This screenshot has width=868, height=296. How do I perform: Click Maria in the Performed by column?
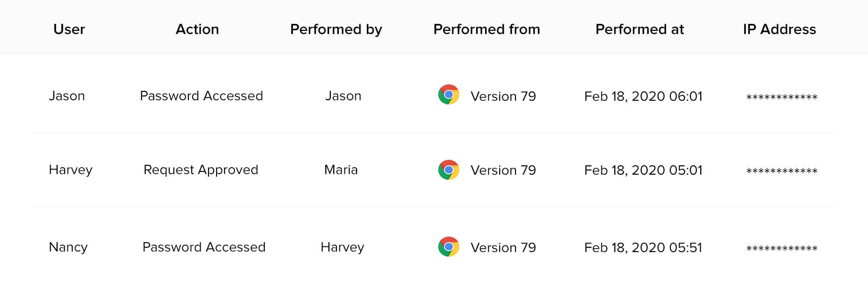341,170
